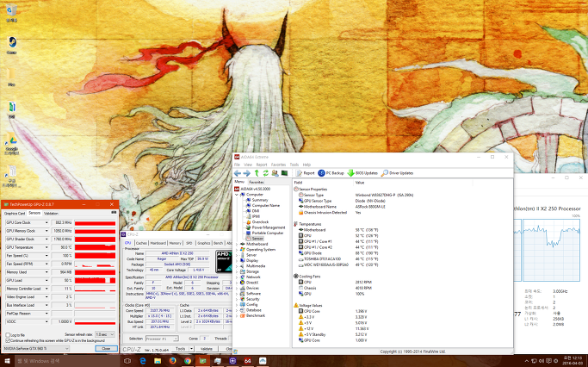
Task: Open the Steam desktop shortcut
Action: pyautogui.click(x=12, y=45)
